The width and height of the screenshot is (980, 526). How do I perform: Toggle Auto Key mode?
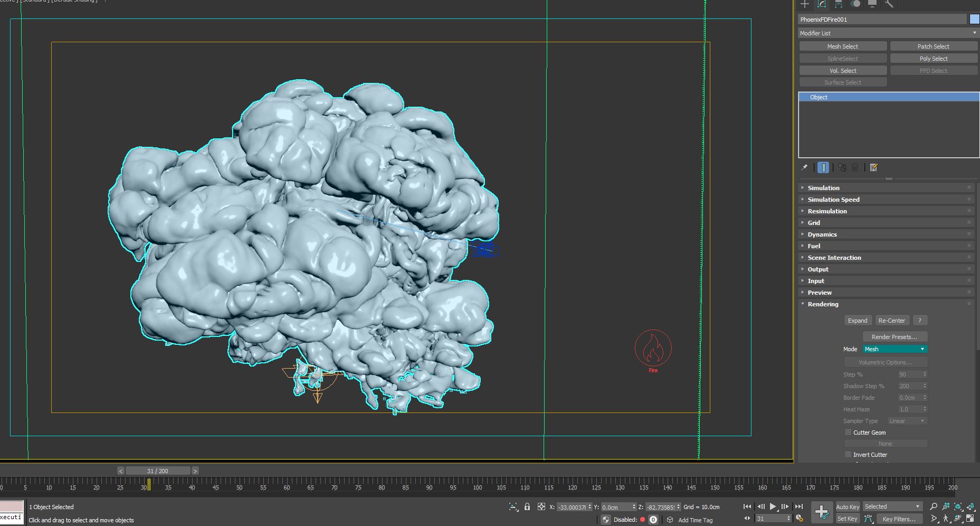[848, 507]
